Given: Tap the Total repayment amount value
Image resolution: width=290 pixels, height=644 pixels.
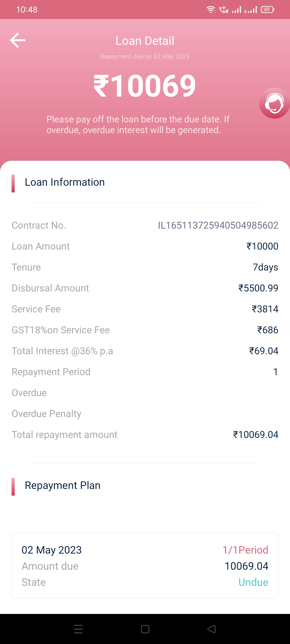Looking at the screenshot, I should pyautogui.click(x=255, y=435).
